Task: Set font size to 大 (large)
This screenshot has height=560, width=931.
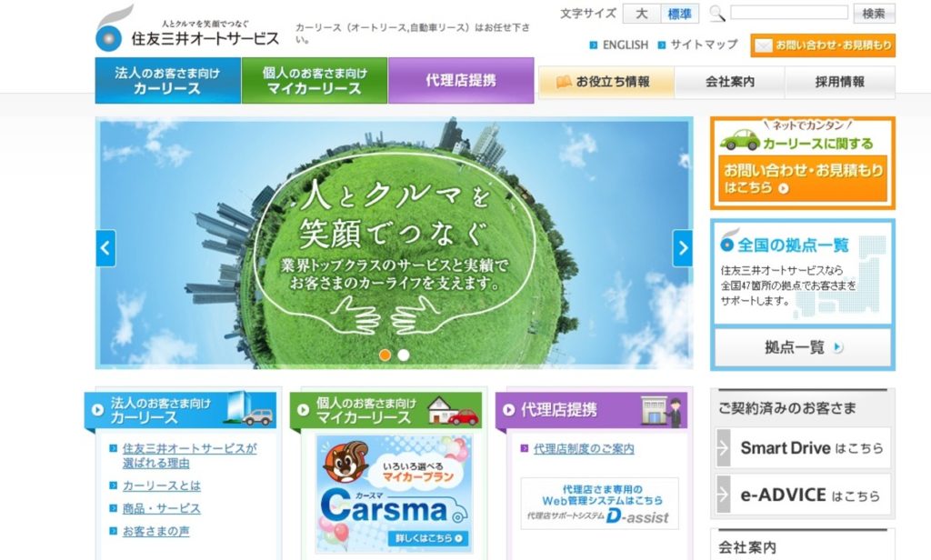Action: 641,13
